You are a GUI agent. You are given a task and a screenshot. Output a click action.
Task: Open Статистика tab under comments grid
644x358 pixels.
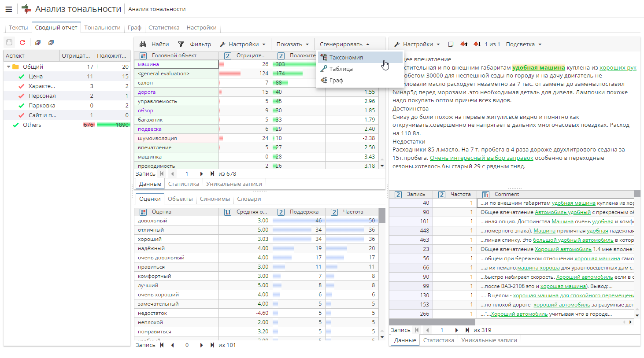tap(438, 340)
